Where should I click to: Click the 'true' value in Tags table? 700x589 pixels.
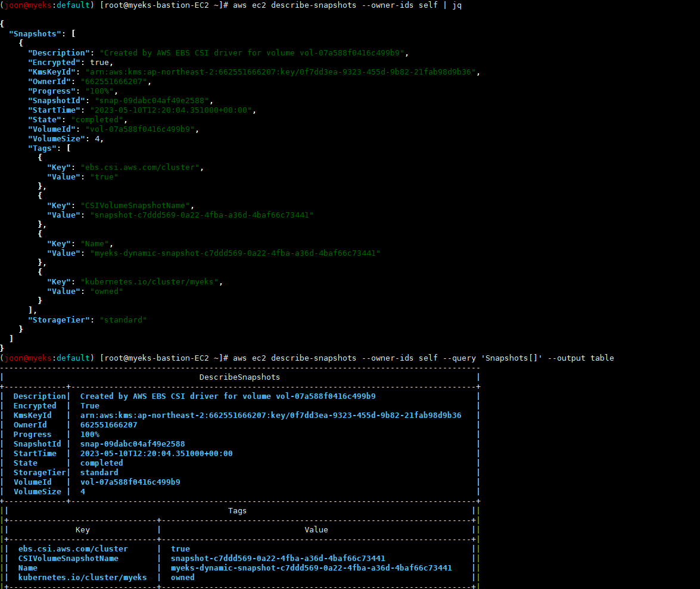pyautogui.click(x=181, y=549)
